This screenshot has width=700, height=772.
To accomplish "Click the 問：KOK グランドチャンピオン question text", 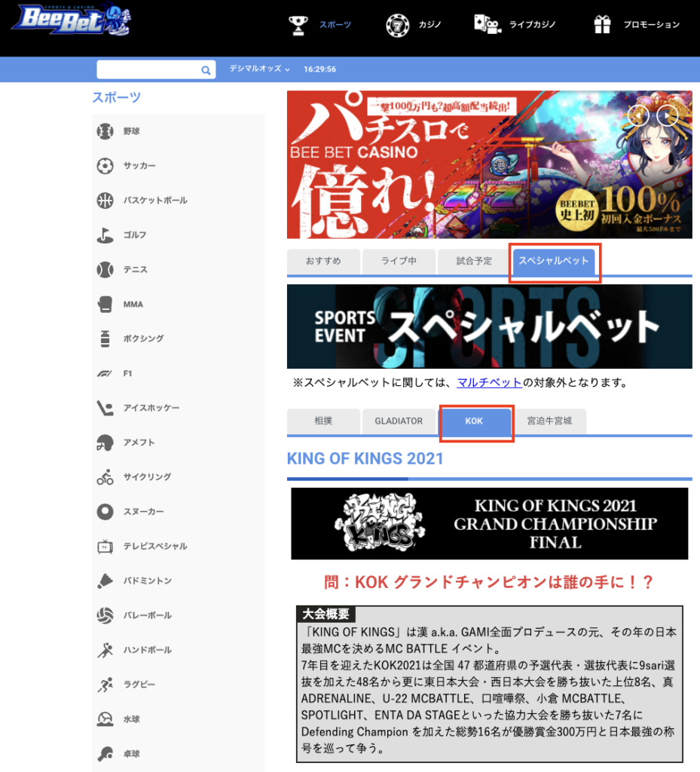I will coord(488,583).
